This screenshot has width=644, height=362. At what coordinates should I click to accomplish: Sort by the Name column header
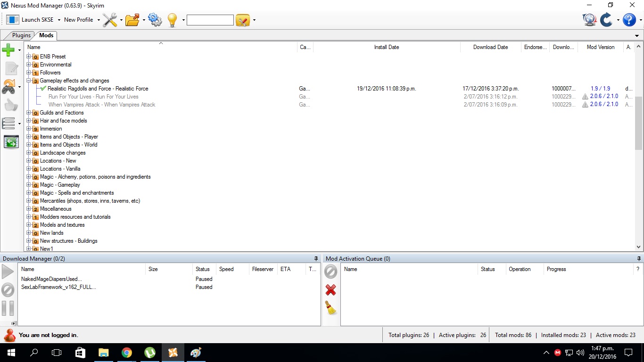161,47
